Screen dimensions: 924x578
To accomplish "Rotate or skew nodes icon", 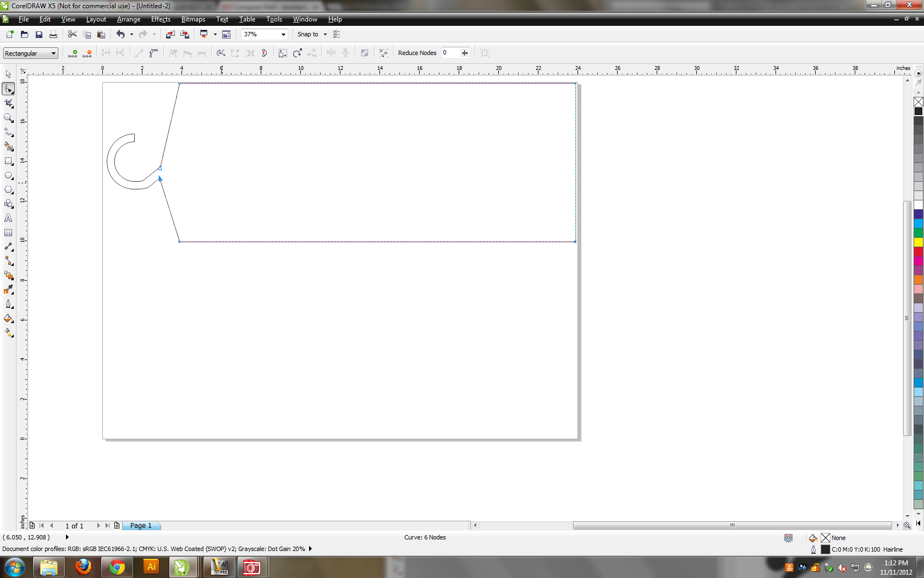I will [298, 53].
